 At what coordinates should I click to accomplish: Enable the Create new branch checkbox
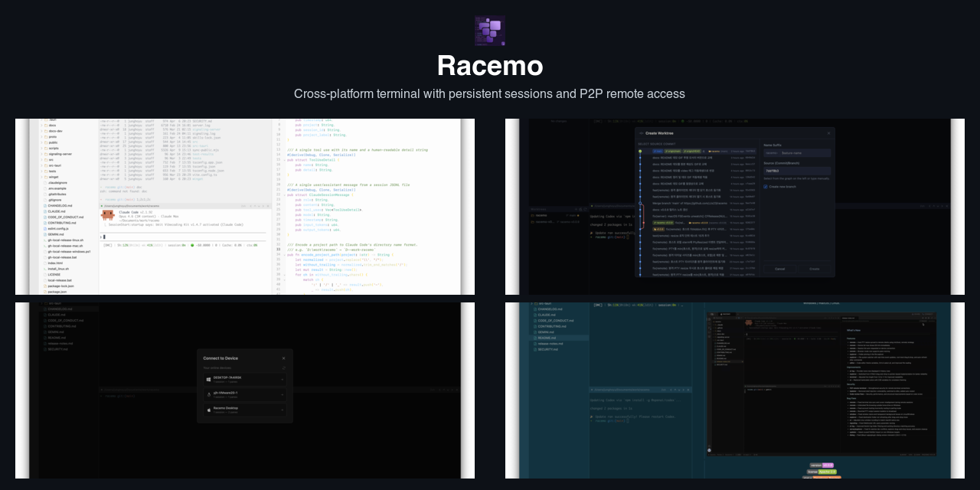pyautogui.click(x=767, y=186)
